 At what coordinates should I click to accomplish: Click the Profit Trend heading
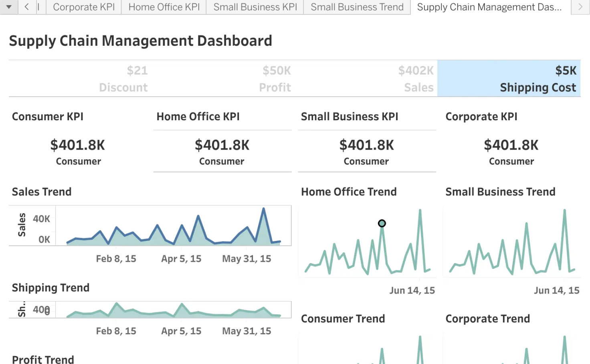point(43,359)
